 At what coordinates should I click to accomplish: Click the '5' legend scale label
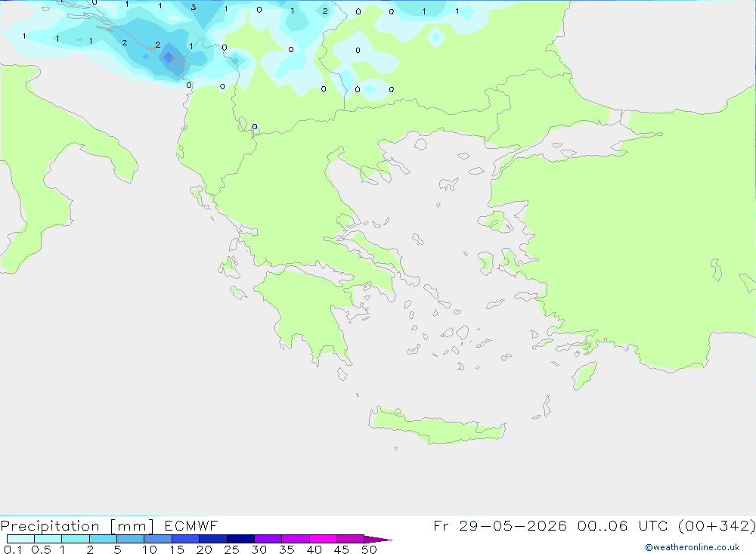point(117,549)
